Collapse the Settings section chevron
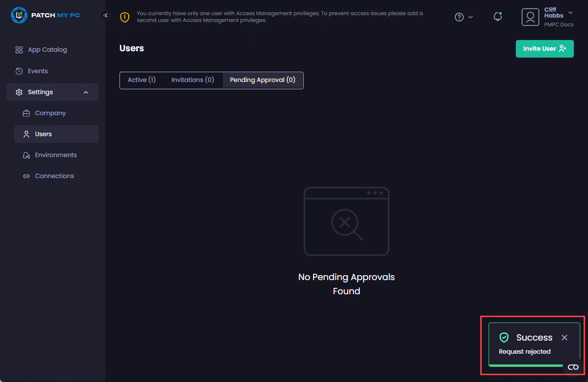Screen dimensions: 588x382 [x=86, y=92]
